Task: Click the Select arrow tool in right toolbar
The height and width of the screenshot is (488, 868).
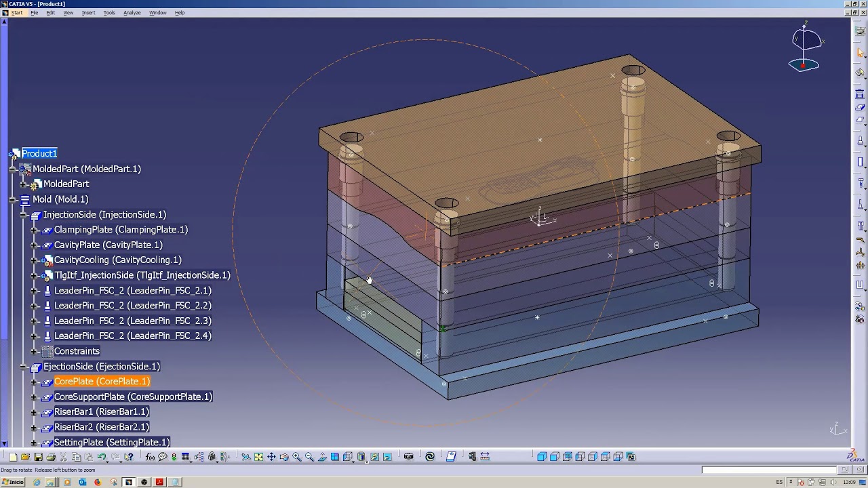Action: pos(860,53)
